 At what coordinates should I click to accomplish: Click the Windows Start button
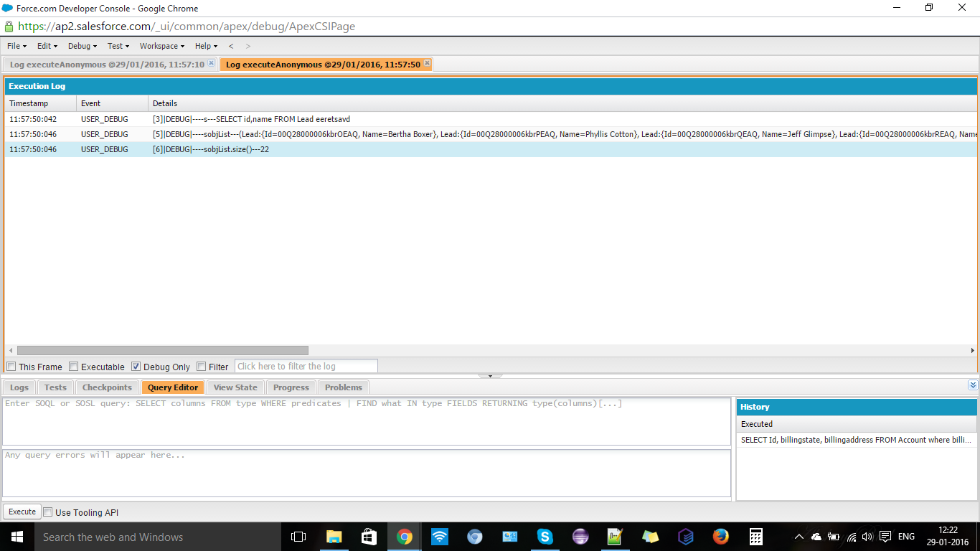[x=17, y=537]
